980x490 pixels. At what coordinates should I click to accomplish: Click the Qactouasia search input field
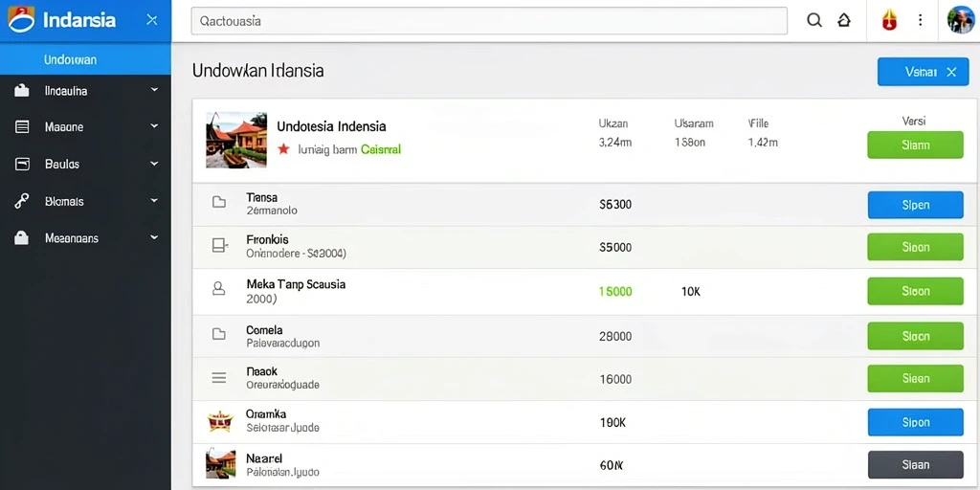pos(489,21)
